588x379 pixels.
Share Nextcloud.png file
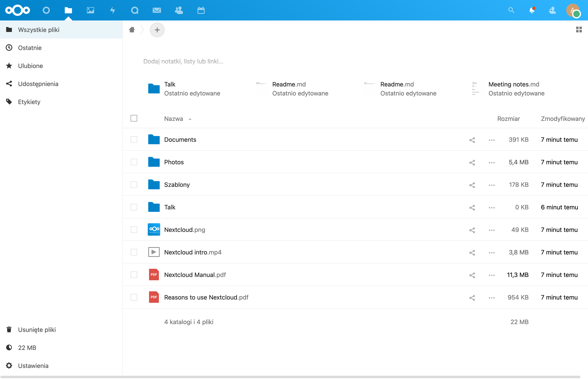(x=472, y=230)
